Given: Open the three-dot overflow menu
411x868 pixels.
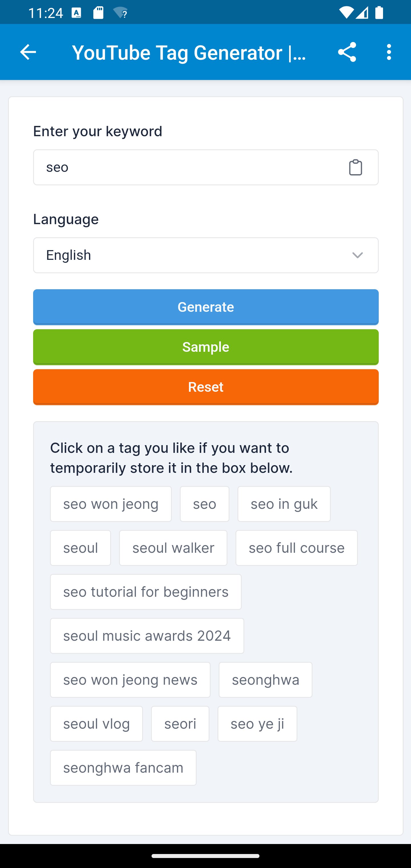Looking at the screenshot, I should (x=389, y=52).
